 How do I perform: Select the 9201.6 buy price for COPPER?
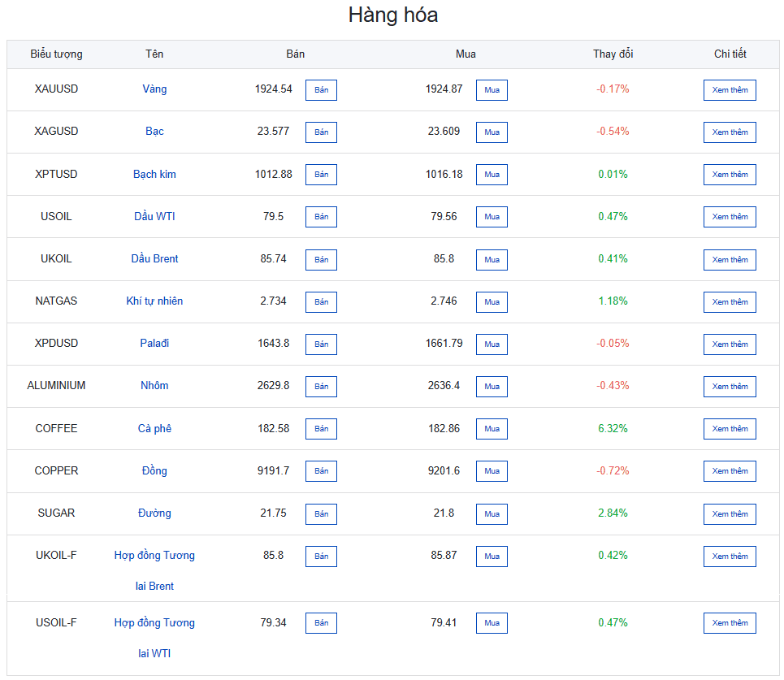tap(444, 470)
